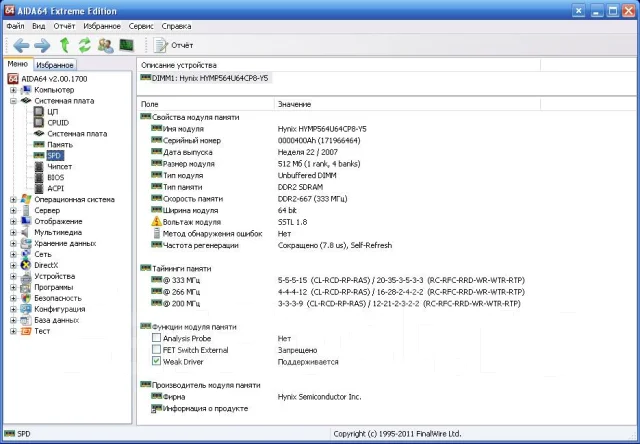Screen dimensions: 640x444
Task: Click the Программы software icon
Action: (x=26, y=287)
